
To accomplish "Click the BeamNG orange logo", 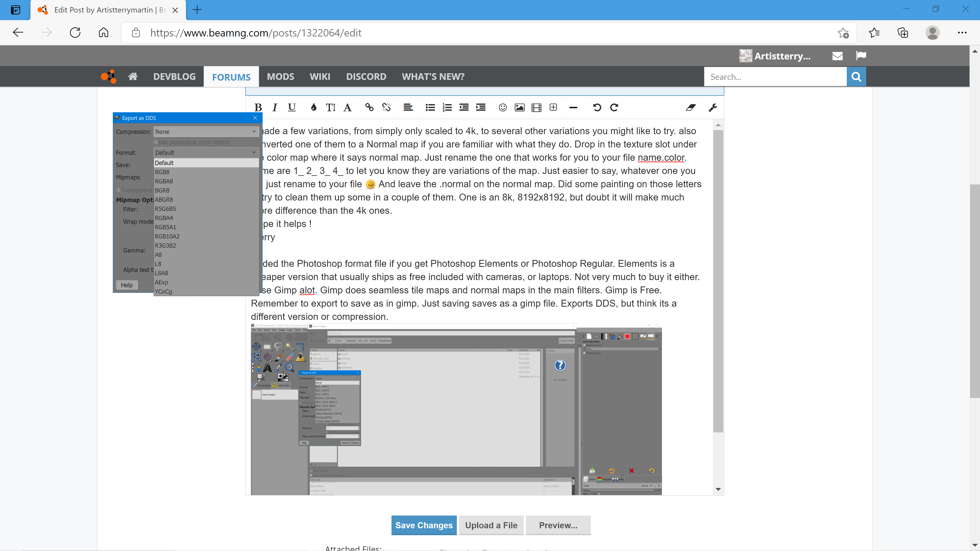I will (108, 77).
